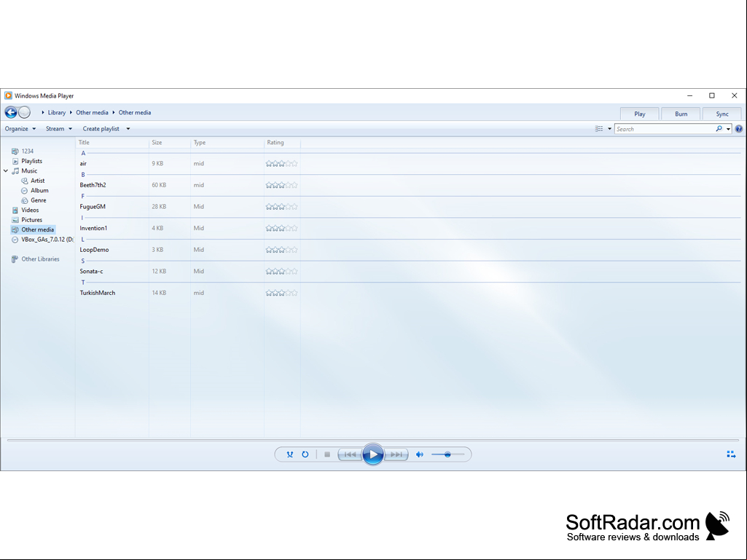Click the View options icon
747x560 pixels.
599,129
